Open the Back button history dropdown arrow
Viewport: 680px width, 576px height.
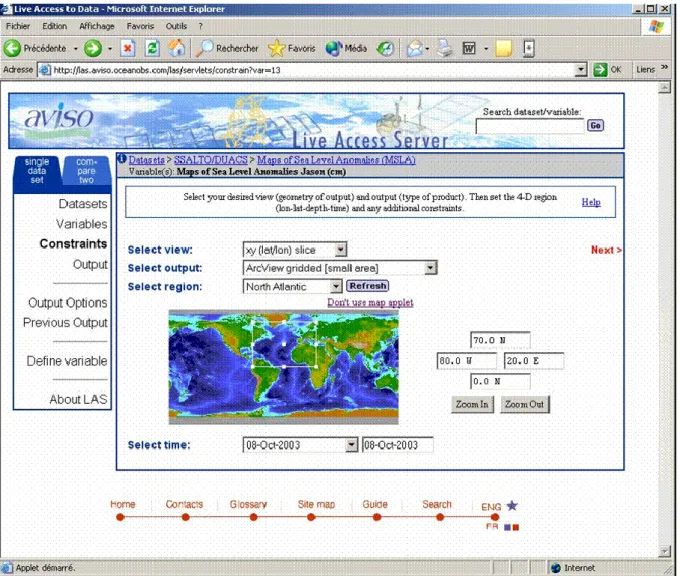75,49
